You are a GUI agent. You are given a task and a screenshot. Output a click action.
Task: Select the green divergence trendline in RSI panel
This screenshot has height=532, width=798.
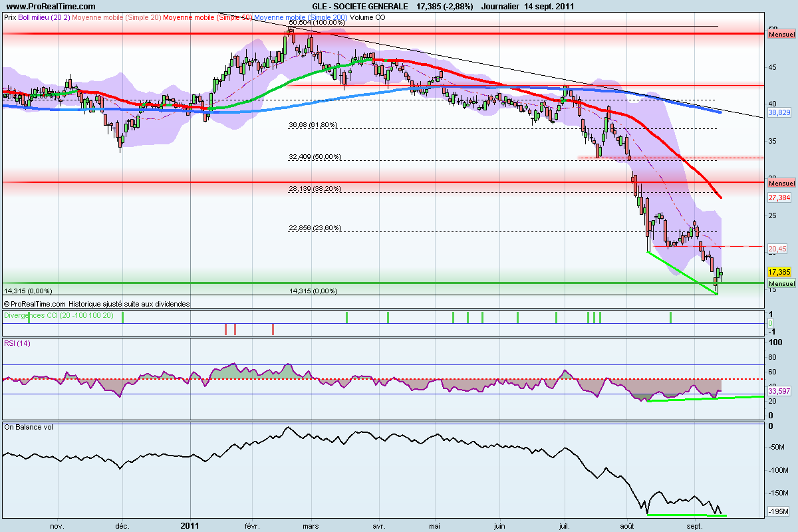click(705, 398)
